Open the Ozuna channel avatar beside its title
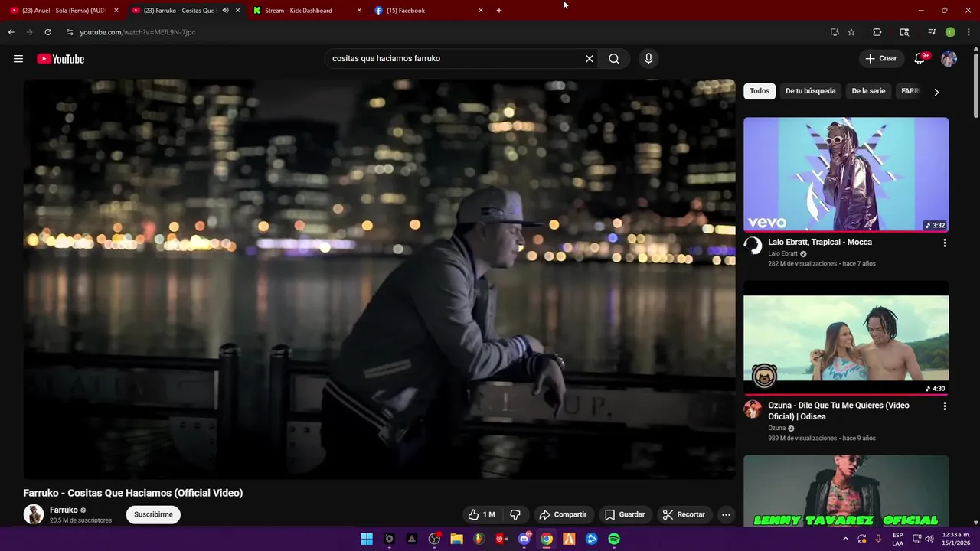Screen dimensions: 980x551 pyautogui.click(x=753, y=409)
